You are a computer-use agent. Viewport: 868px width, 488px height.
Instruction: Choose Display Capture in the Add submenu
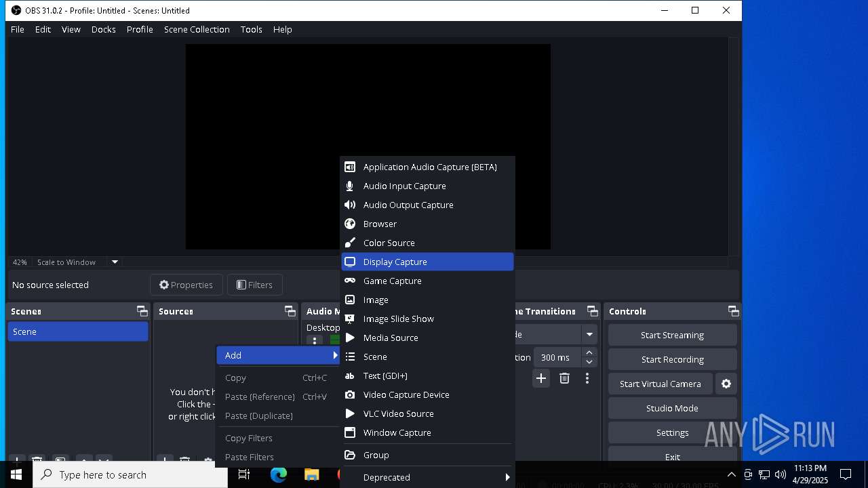click(x=427, y=262)
